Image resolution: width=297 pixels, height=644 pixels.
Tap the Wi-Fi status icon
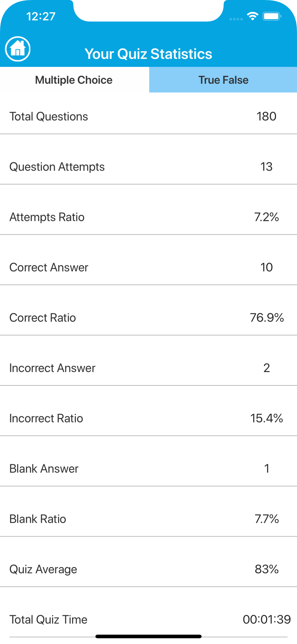253,16
